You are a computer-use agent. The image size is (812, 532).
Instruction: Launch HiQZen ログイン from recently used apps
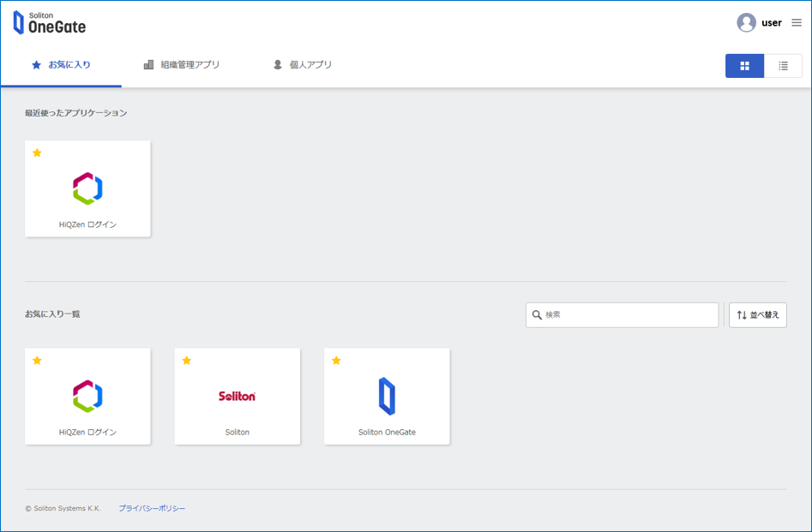[x=87, y=188]
